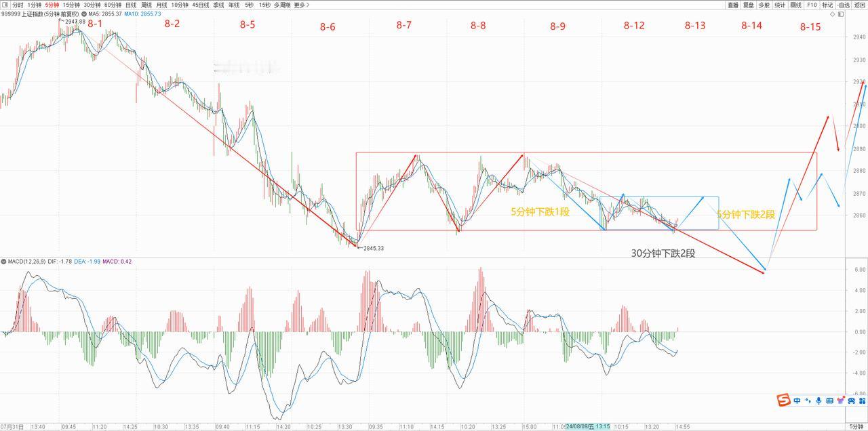This screenshot has width=868, height=431.
Task: Open the Sogou toolbox grid icon
Action: tap(863, 401)
